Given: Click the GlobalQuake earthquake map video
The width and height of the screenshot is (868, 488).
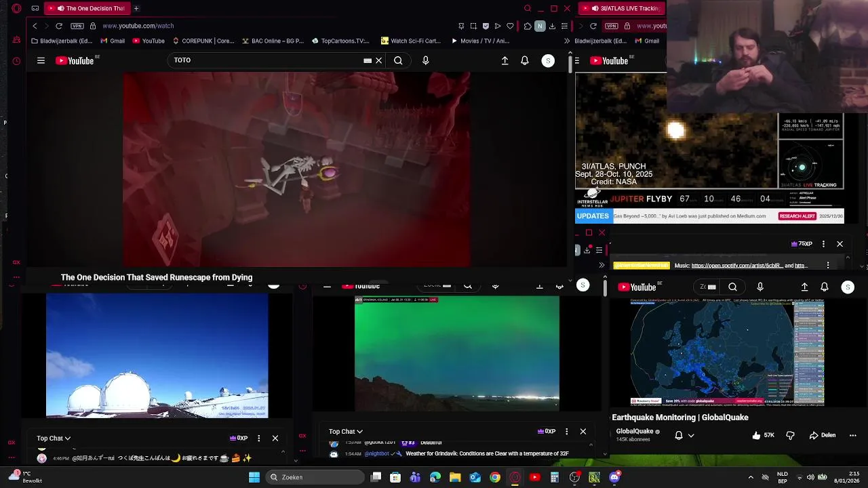Looking at the screenshot, I should [727, 352].
